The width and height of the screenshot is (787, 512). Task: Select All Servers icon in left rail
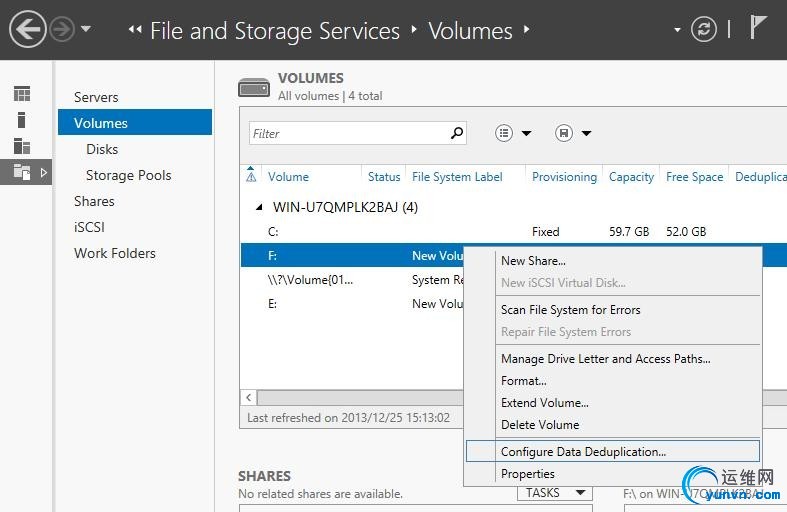(x=22, y=146)
